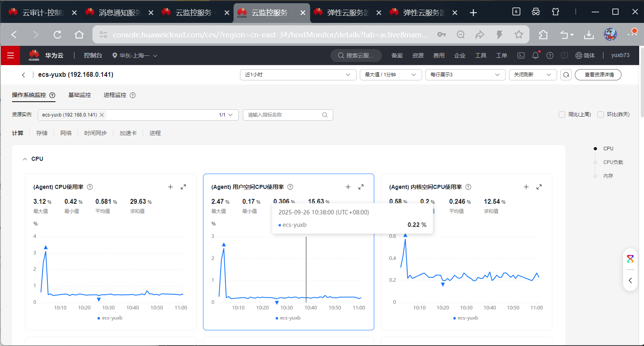Bookmark this page with the star icon
Viewport: 644px width, 346px height.
519,35
